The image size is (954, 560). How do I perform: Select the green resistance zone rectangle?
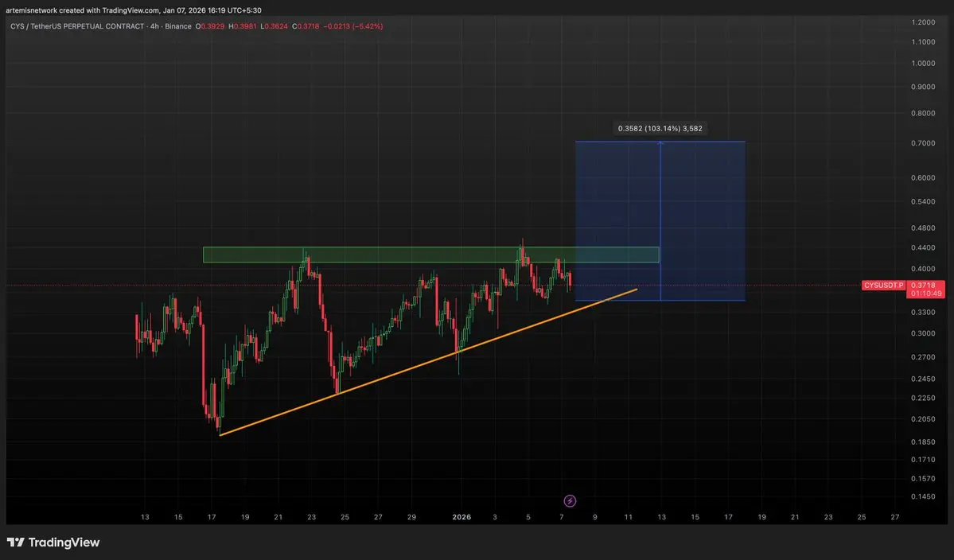point(430,255)
